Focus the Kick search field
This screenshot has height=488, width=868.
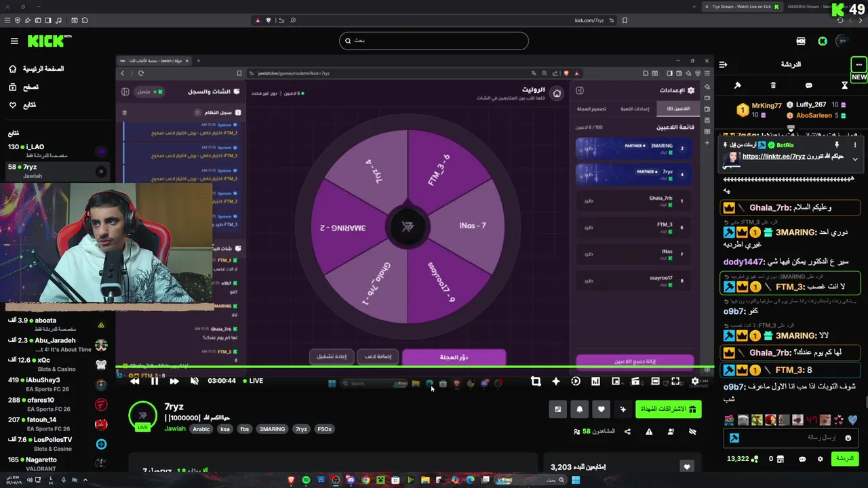433,41
